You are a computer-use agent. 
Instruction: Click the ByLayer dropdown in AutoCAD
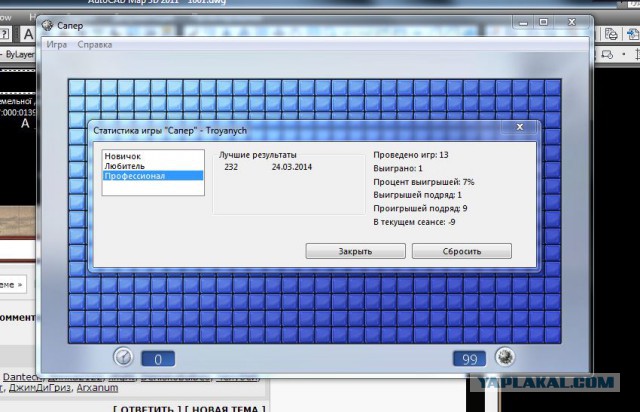[x=18, y=55]
